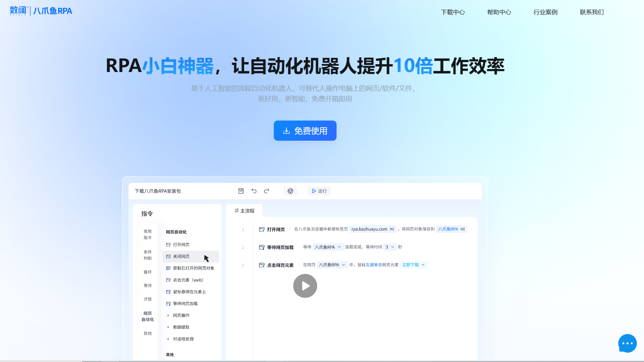Screen dimensions: 644x362
Task: Expand the 网页操作 category
Action: [x=181, y=315]
